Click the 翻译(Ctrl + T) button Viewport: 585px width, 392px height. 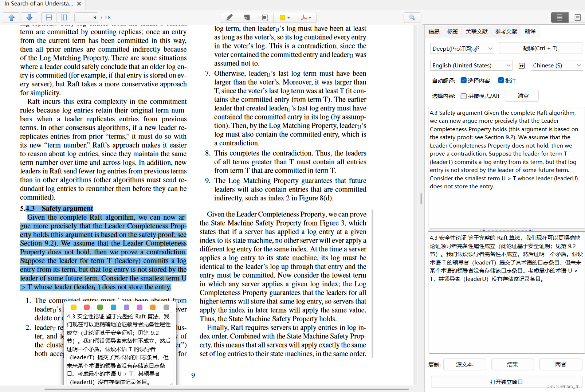tap(540, 48)
